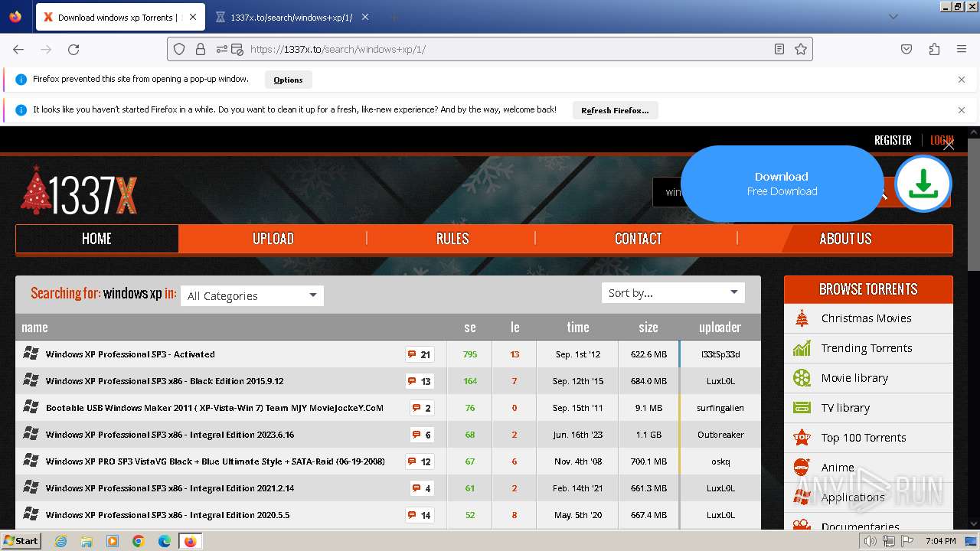The width and height of the screenshot is (980, 551).
Task: Open comments for Windows XP Professional SP3 Activated
Action: [419, 354]
